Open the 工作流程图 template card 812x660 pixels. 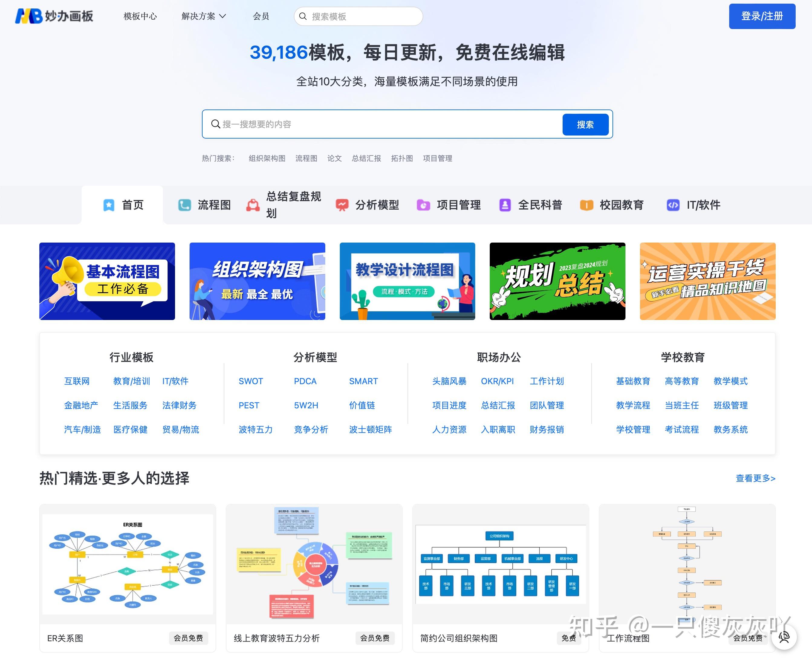pyautogui.click(x=687, y=578)
